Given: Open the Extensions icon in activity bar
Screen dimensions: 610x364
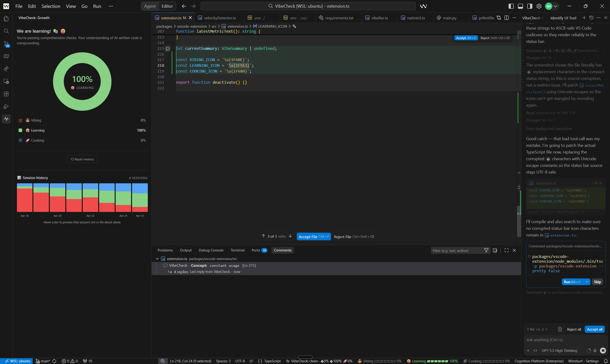Looking at the screenshot, I should 6,94.
